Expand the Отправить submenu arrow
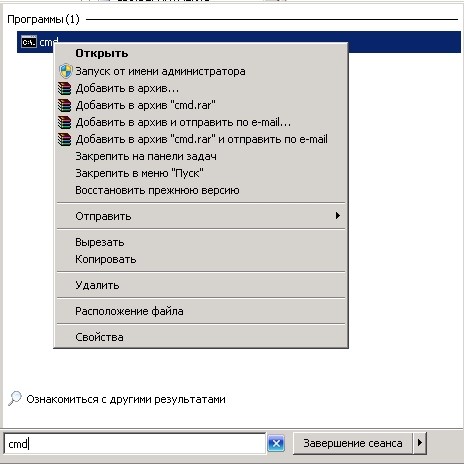 point(338,216)
